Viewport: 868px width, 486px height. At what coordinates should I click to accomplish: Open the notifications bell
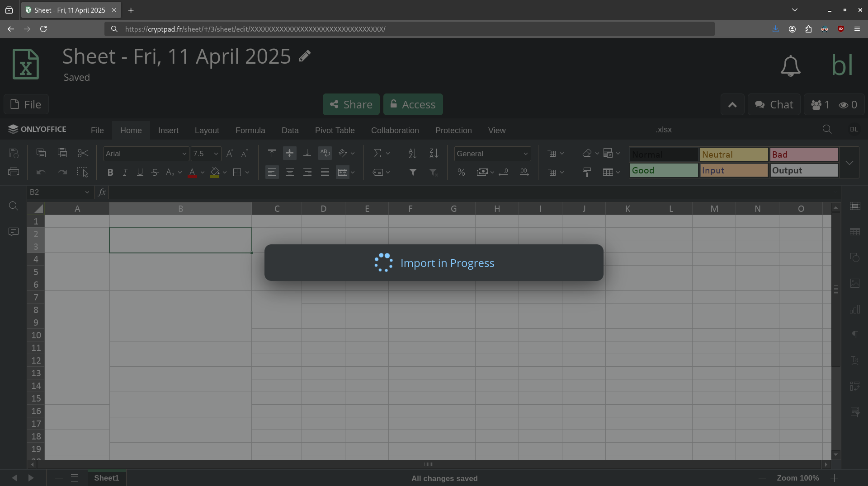click(x=790, y=66)
